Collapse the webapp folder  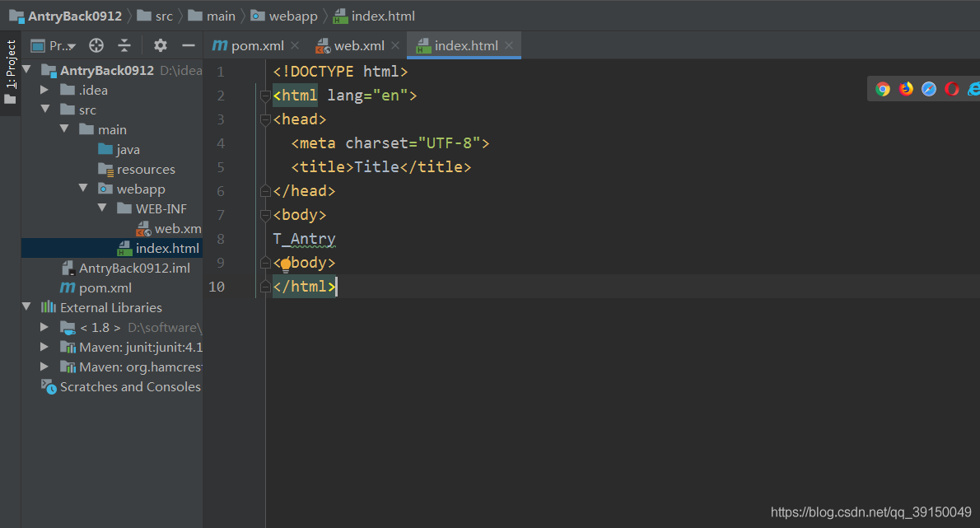(83, 188)
